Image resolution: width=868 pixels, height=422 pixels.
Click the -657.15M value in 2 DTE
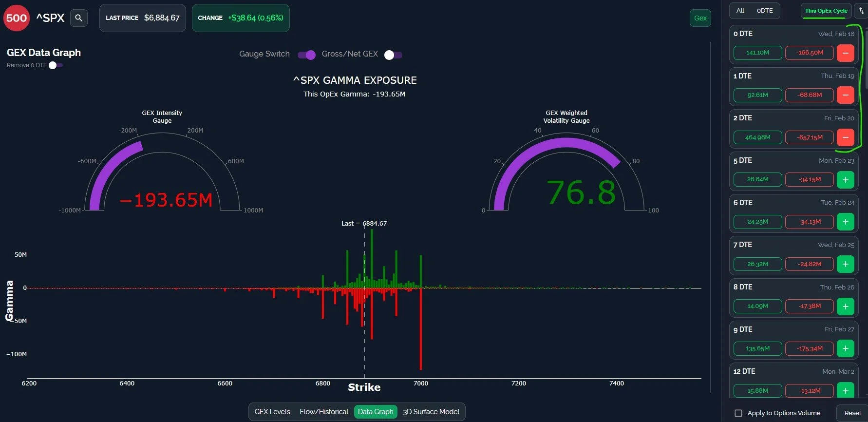810,137
